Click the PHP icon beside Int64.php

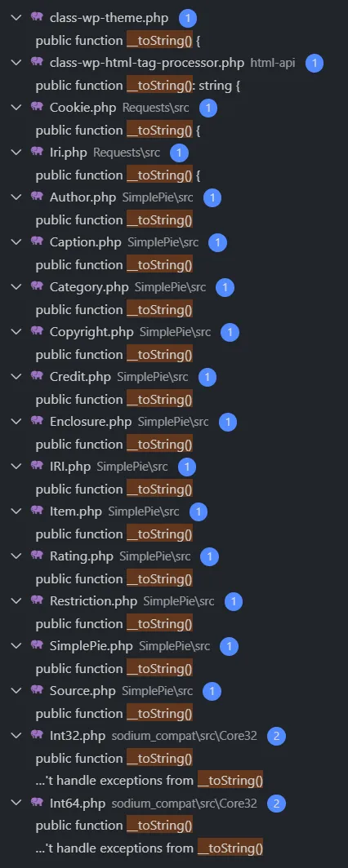37,803
